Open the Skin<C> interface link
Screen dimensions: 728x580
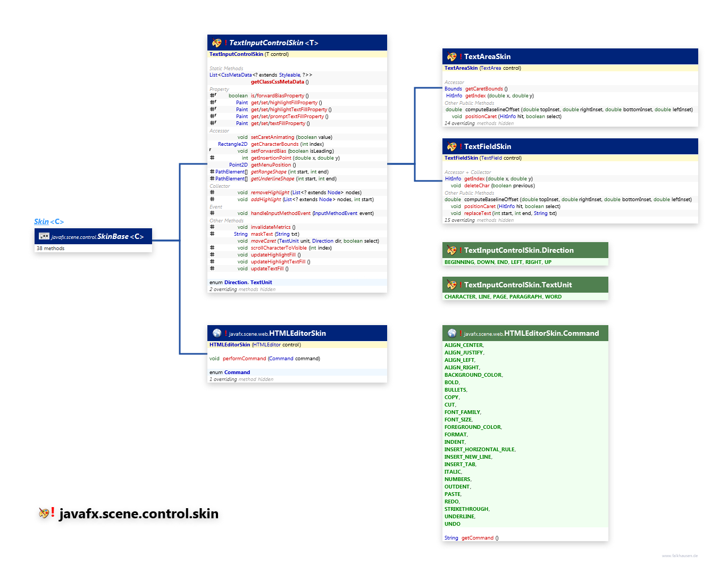click(49, 222)
